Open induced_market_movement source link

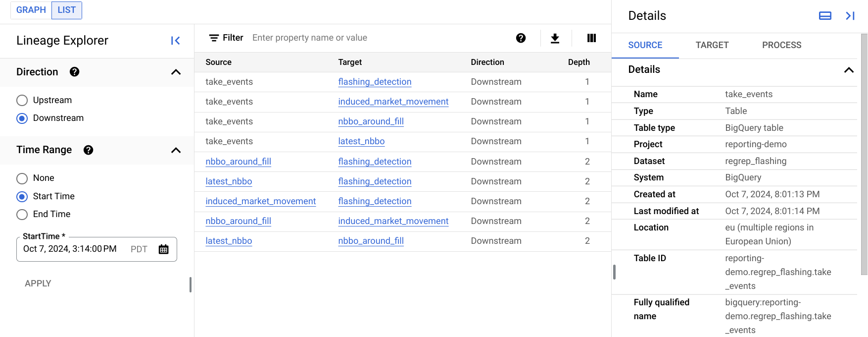pyautogui.click(x=260, y=201)
